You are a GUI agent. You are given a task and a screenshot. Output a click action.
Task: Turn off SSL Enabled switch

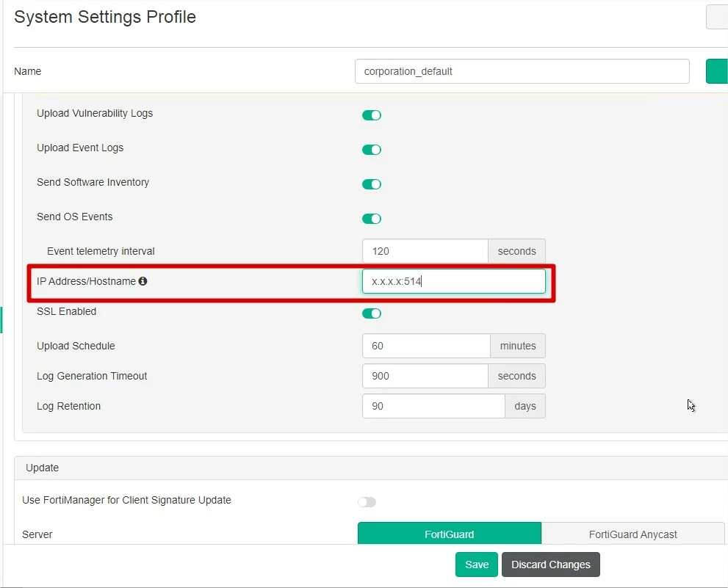[372, 313]
